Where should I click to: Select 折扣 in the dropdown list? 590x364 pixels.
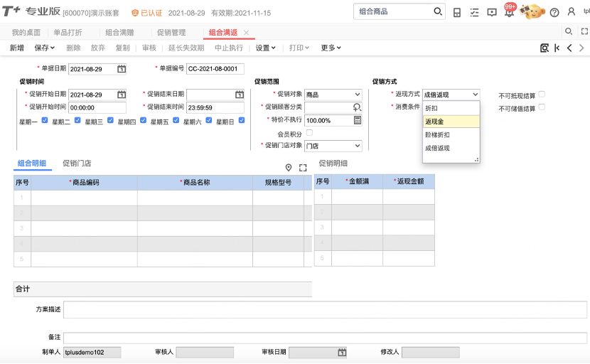(x=451, y=108)
